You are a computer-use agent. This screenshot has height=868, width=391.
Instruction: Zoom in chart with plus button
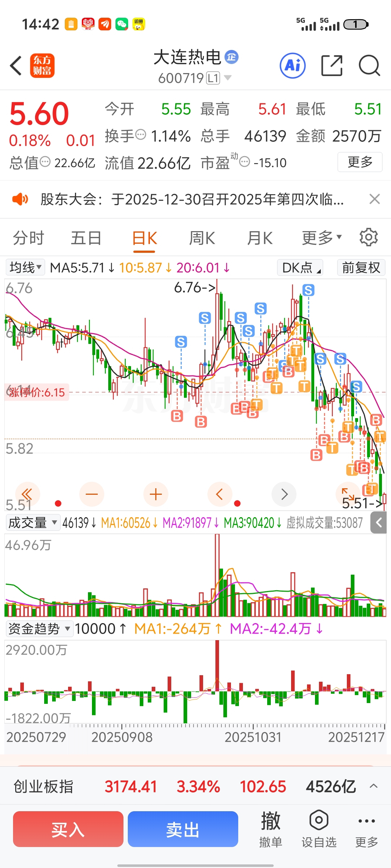tap(156, 494)
